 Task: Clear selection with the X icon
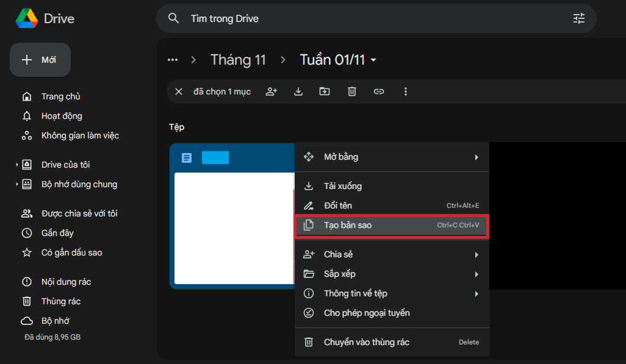click(179, 91)
